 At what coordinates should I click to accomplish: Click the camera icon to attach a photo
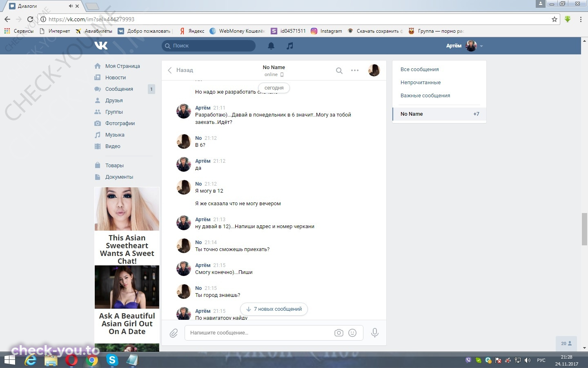[x=339, y=333]
